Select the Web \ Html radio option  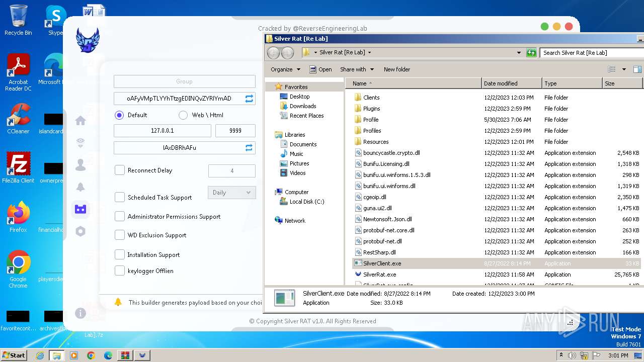coord(183,115)
